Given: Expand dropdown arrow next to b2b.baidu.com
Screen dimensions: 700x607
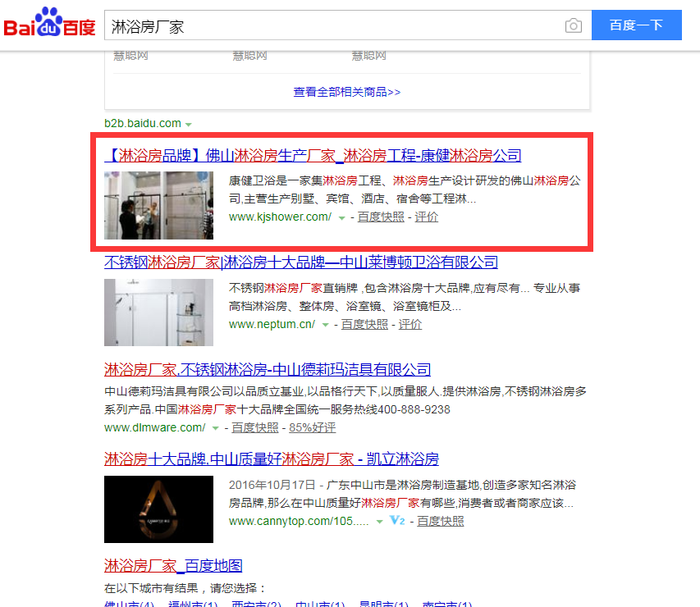Looking at the screenshot, I should coord(189,125).
